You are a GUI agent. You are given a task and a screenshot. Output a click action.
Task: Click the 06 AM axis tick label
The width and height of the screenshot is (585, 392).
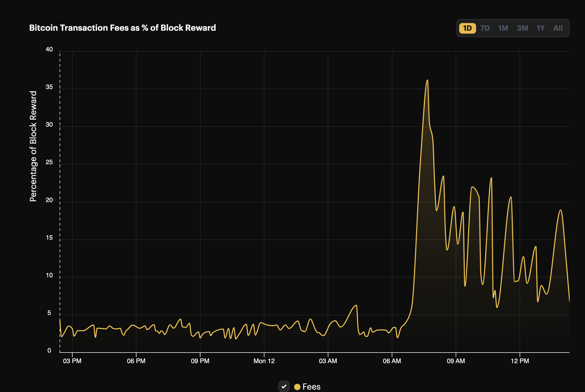(x=392, y=361)
